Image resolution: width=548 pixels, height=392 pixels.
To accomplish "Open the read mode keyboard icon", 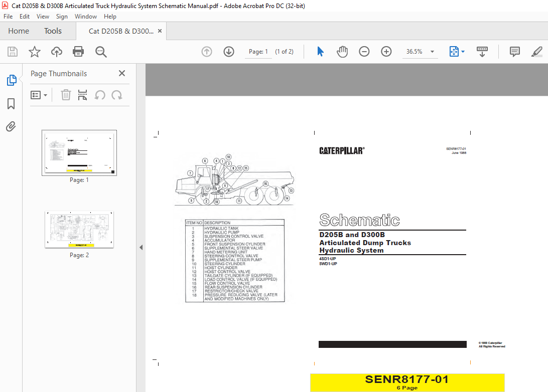I will [482, 52].
